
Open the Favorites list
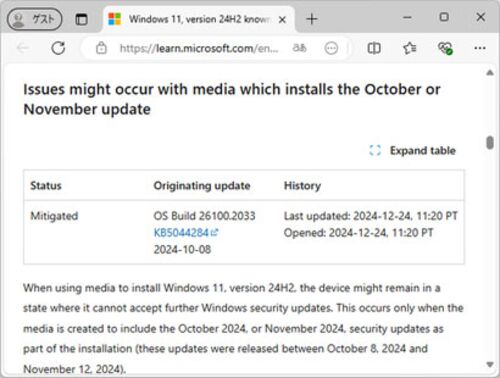(x=410, y=48)
